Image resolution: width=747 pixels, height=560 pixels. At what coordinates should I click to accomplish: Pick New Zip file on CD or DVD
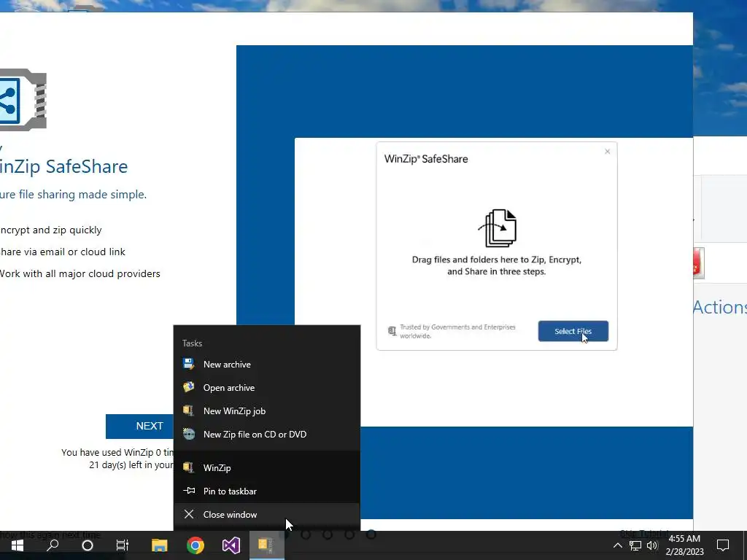pos(267,435)
